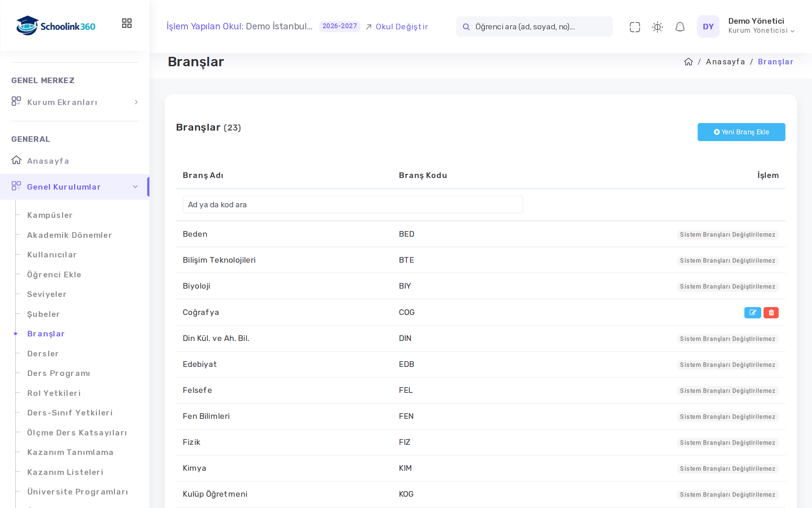Open the Demo Yönetici profile dropdown
The width and height of the screenshot is (812, 508).
(x=761, y=26)
